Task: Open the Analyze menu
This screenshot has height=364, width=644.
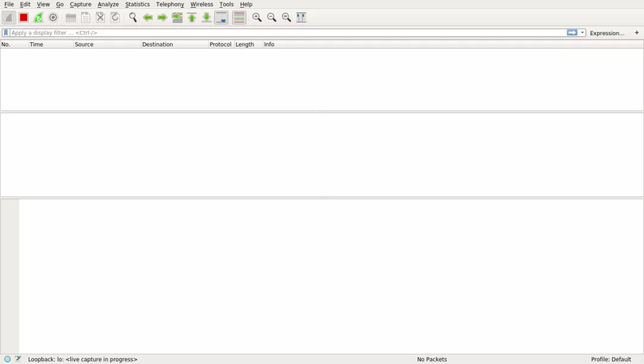Action: 108,4
